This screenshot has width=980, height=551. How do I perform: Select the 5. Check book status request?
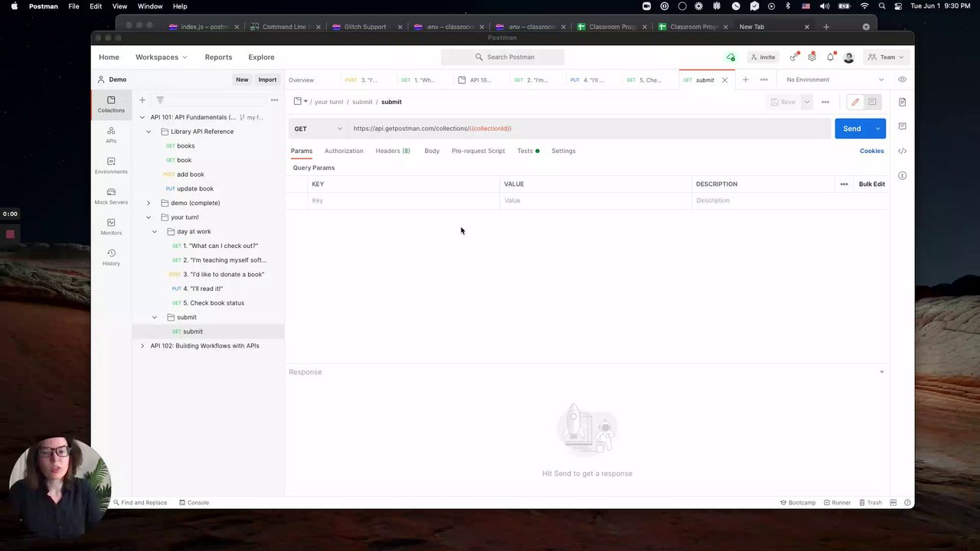pyautogui.click(x=214, y=303)
